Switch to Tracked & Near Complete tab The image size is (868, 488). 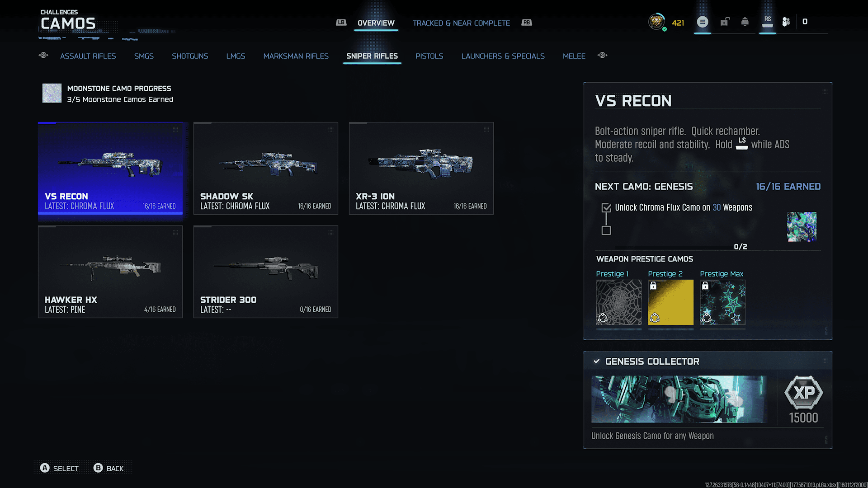461,23
